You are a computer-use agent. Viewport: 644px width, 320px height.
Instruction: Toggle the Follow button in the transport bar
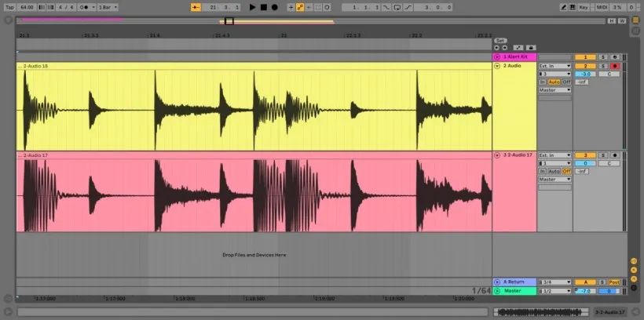[196, 7]
